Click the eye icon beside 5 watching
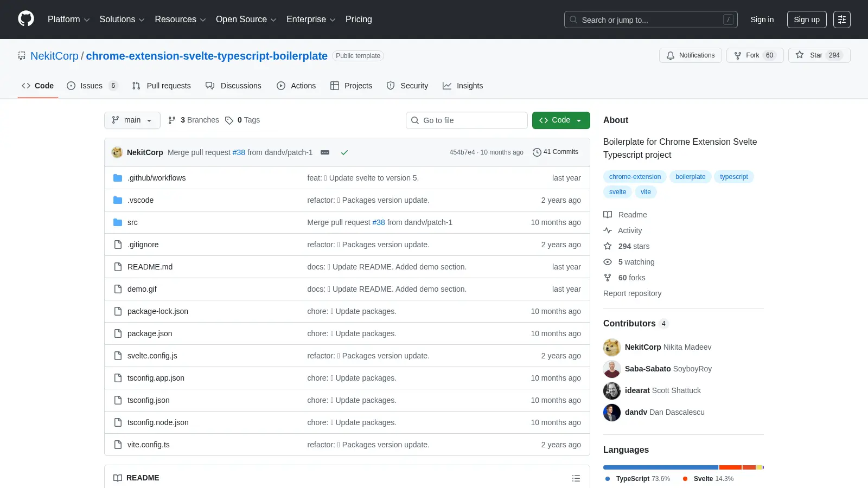Viewport: 868px width, 488px height. click(x=608, y=262)
